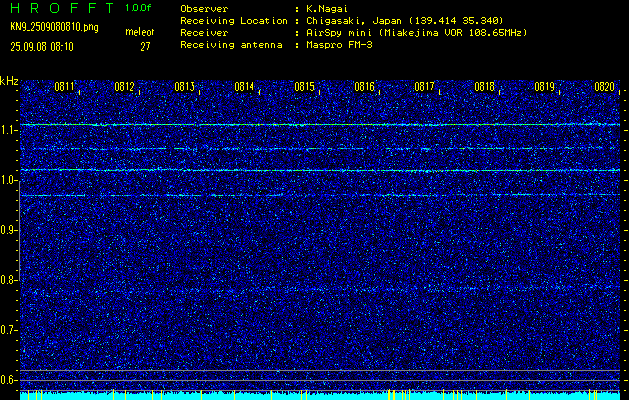Click the HROFFT title text
The image size is (629, 400).
[x=61, y=8]
